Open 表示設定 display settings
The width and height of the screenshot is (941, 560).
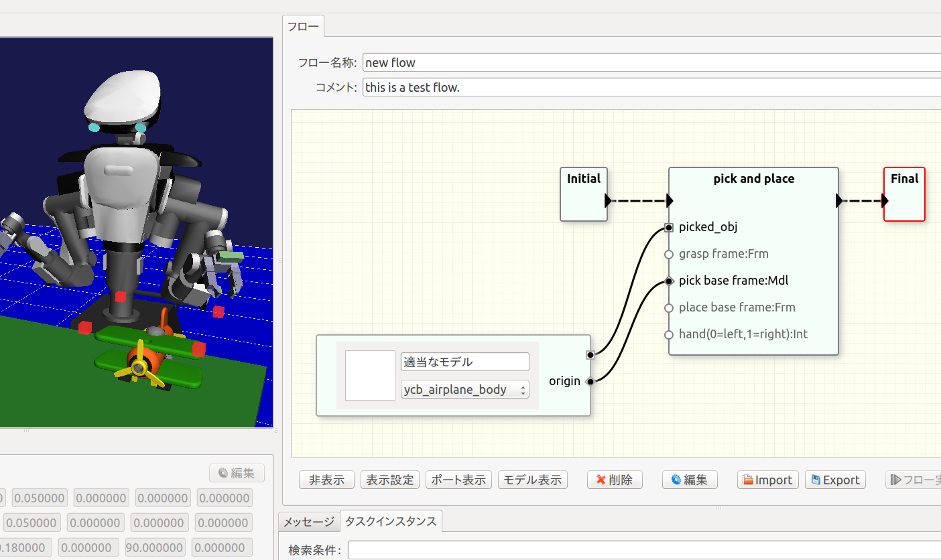[x=390, y=480]
